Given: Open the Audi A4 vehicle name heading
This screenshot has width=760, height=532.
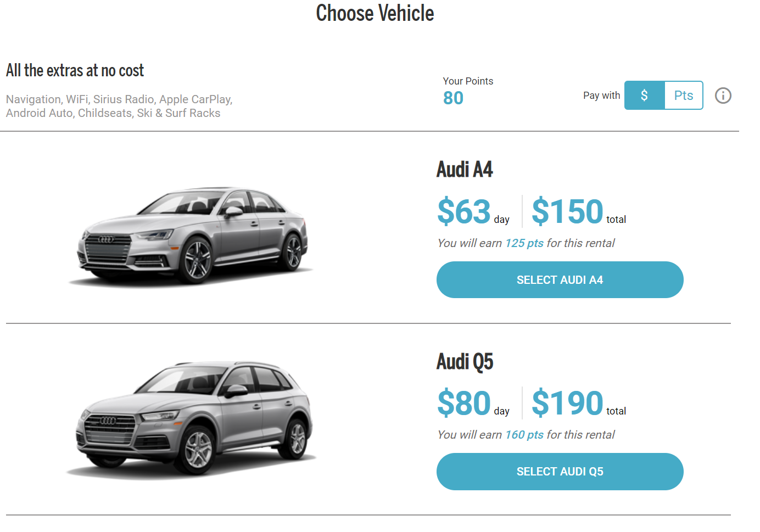Looking at the screenshot, I should coord(465,169).
